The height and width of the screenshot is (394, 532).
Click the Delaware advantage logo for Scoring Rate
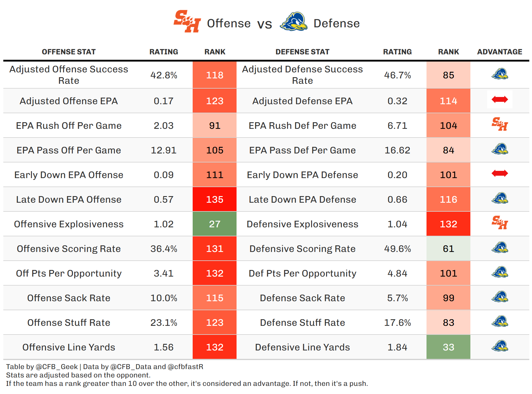point(500,247)
